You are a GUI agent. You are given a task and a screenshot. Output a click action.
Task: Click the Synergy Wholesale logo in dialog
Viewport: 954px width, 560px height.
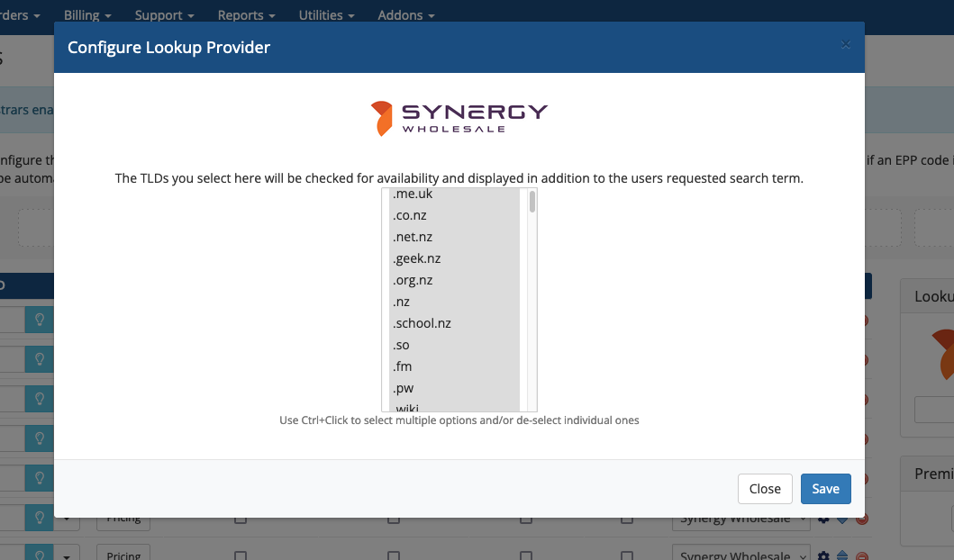click(x=459, y=117)
